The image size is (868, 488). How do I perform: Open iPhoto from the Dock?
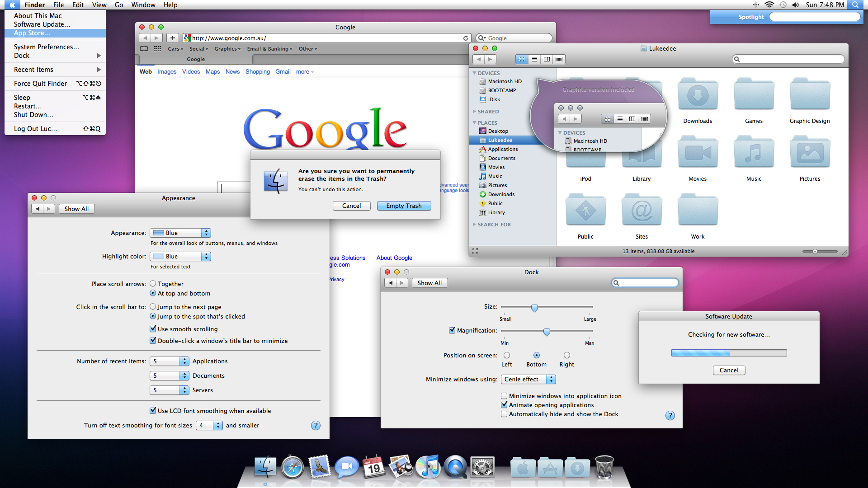point(401,467)
